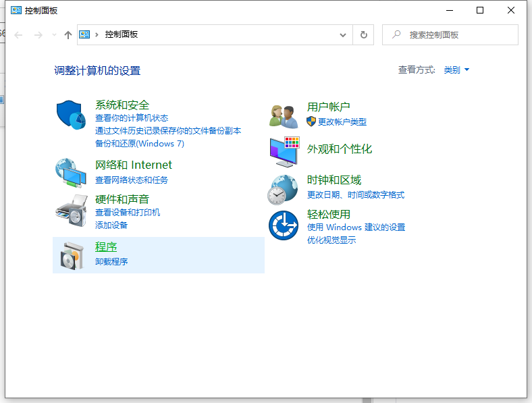Viewport: 532px width, 403px height.
Task: Click the Control Panel title bar icon
Action: [x=16, y=10]
